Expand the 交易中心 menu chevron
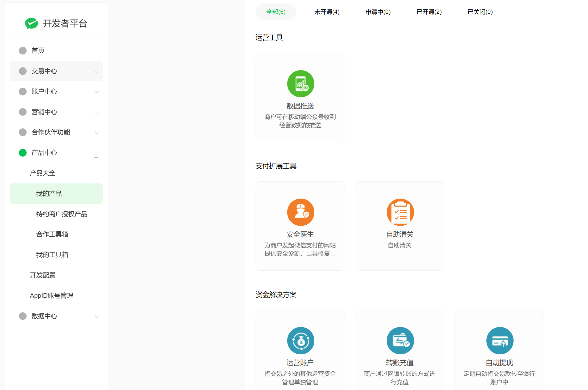 (97, 72)
